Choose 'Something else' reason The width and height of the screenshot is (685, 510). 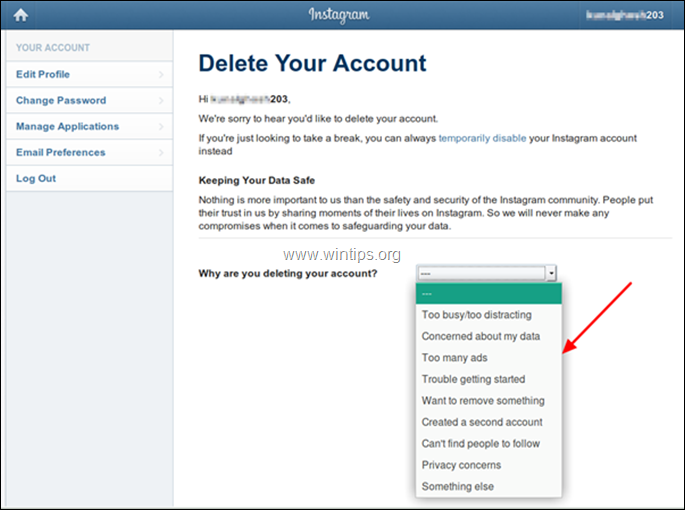click(489, 486)
